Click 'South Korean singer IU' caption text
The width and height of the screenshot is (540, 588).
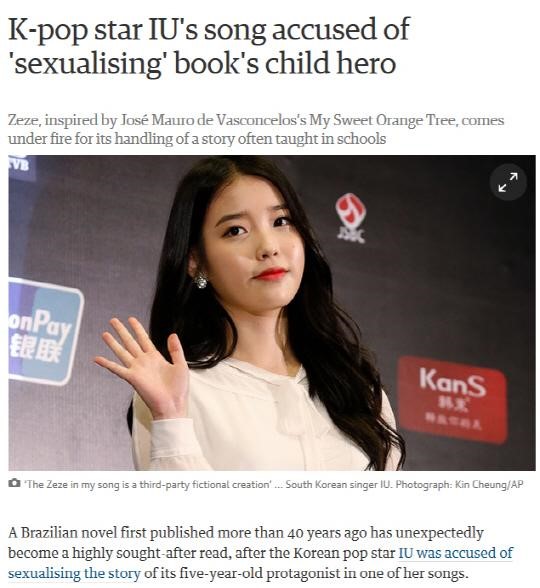[339, 484]
